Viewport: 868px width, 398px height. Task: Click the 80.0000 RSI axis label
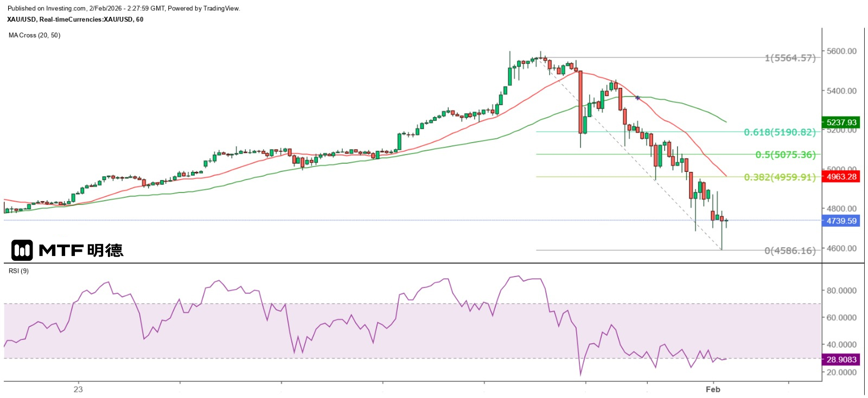pos(841,291)
